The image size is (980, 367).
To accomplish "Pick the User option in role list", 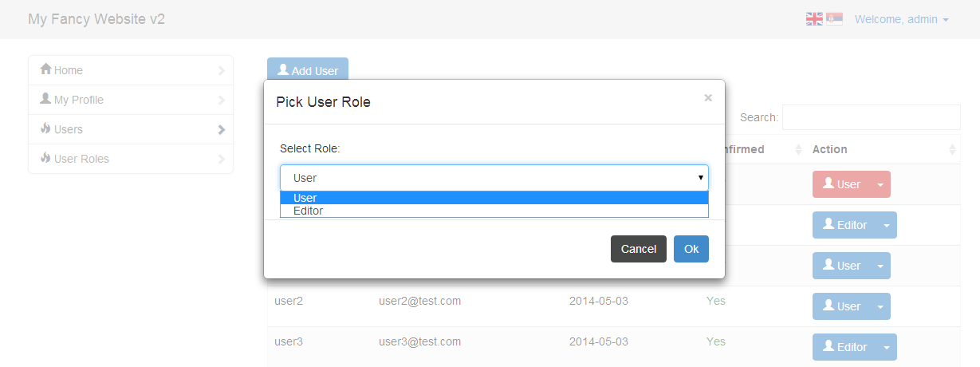I will (305, 198).
